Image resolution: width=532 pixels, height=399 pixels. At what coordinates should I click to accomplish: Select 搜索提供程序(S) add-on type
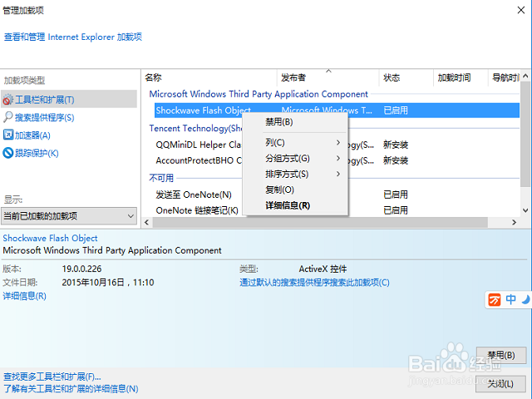[44, 117]
